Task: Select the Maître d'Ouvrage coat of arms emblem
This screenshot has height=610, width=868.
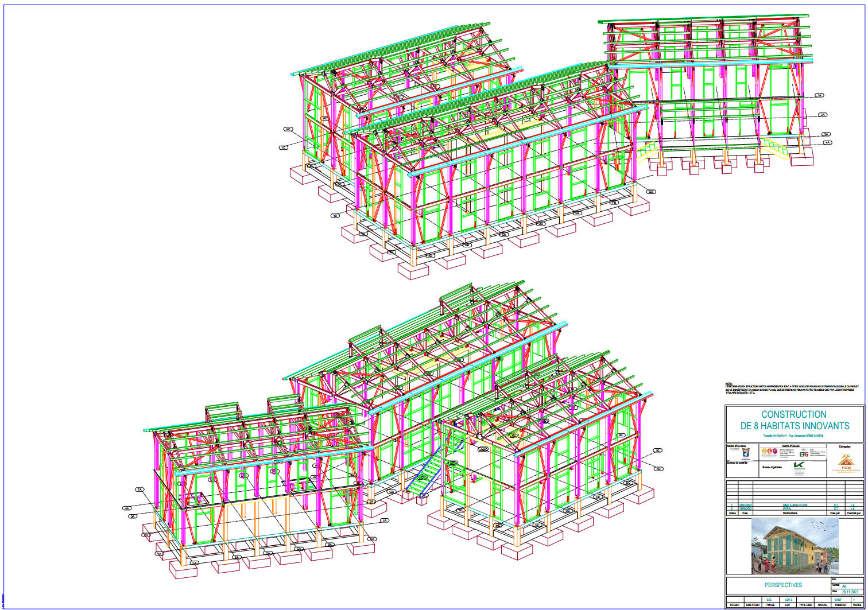Action: coord(746,453)
